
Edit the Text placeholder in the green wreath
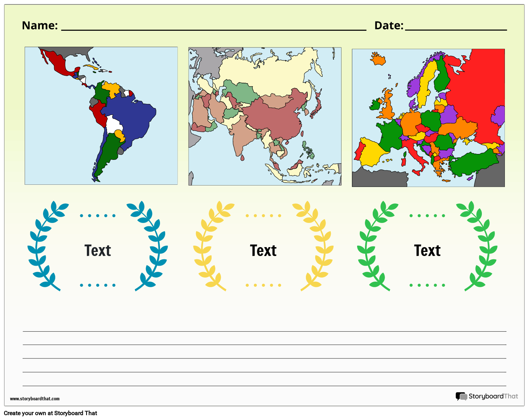coord(427,250)
